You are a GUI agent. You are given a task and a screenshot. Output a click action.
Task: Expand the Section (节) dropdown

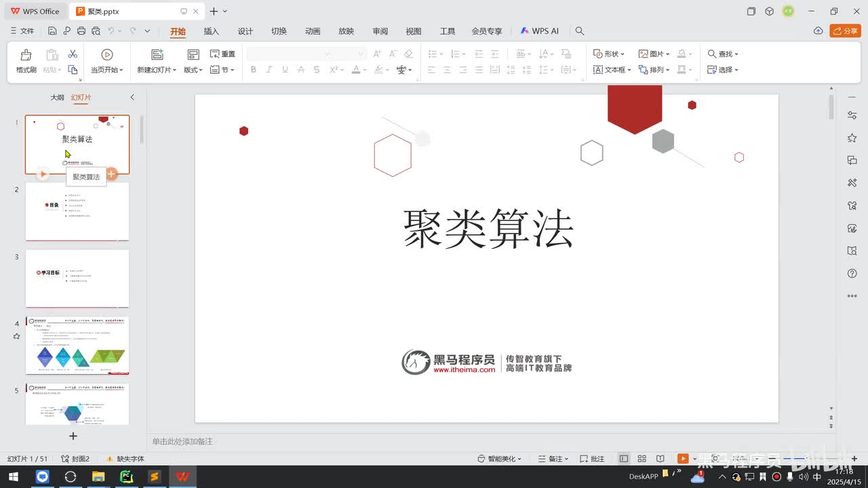point(222,70)
